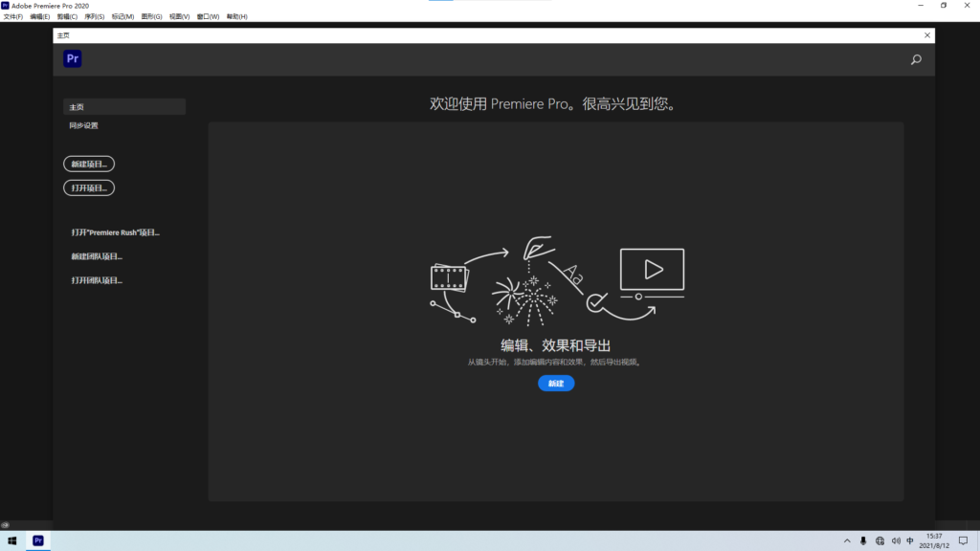Screen dimensions: 980x551
Task: Close the 主页 home panel
Action: [x=927, y=35]
